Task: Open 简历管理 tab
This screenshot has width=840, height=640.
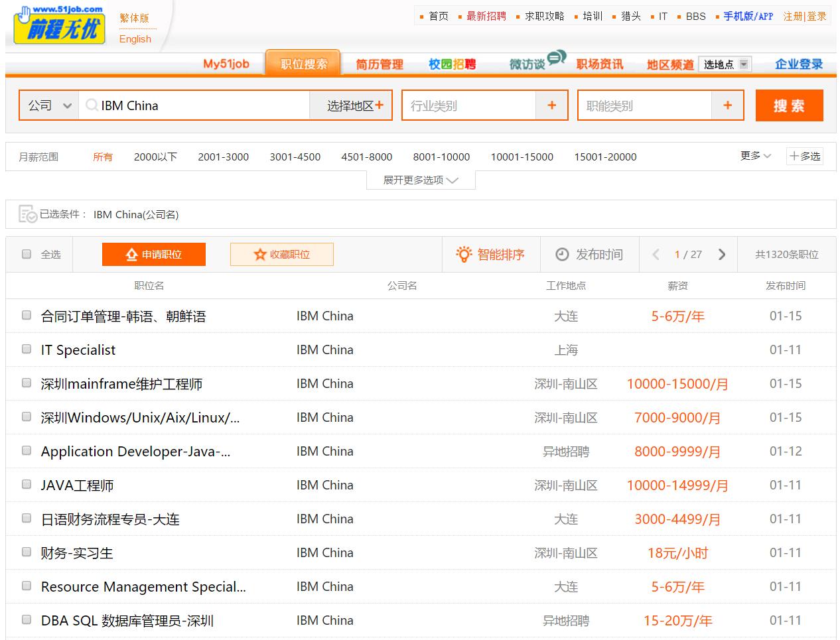Action: tap(380, 64)
